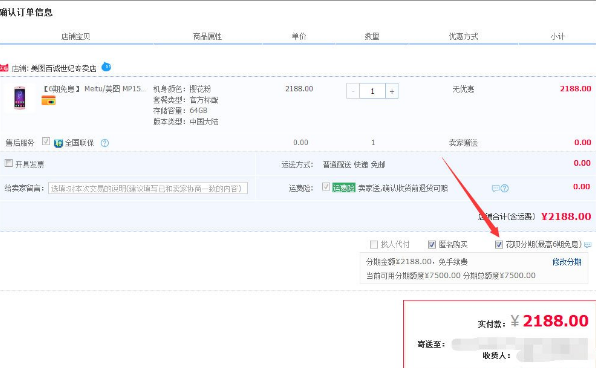The width and height of the screenshot is (596, 368).
Task: Click the 商品属性 column header
Action: [x=207, y=36]
